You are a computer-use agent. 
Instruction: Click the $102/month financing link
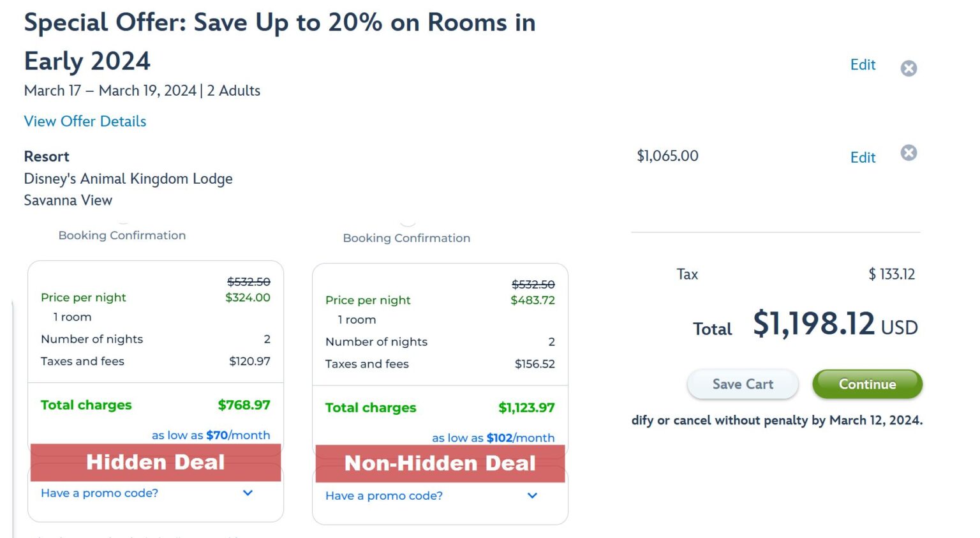click(501, 438)
